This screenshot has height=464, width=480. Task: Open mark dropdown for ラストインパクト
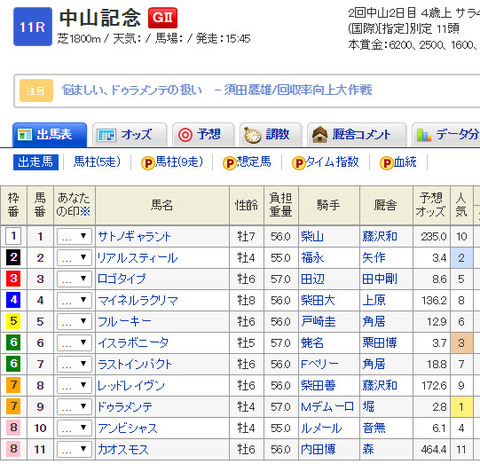[74, 364]
